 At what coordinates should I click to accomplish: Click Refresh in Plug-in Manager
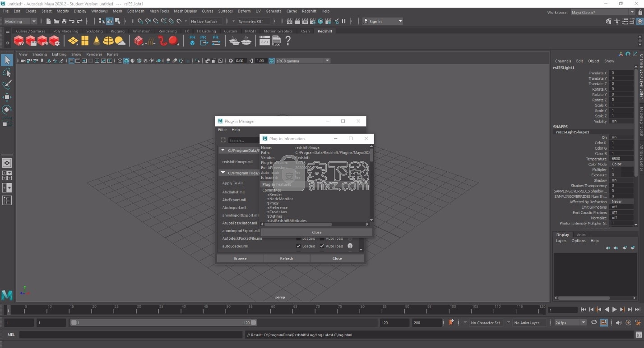pyautogui.click(x=287, y=259)
